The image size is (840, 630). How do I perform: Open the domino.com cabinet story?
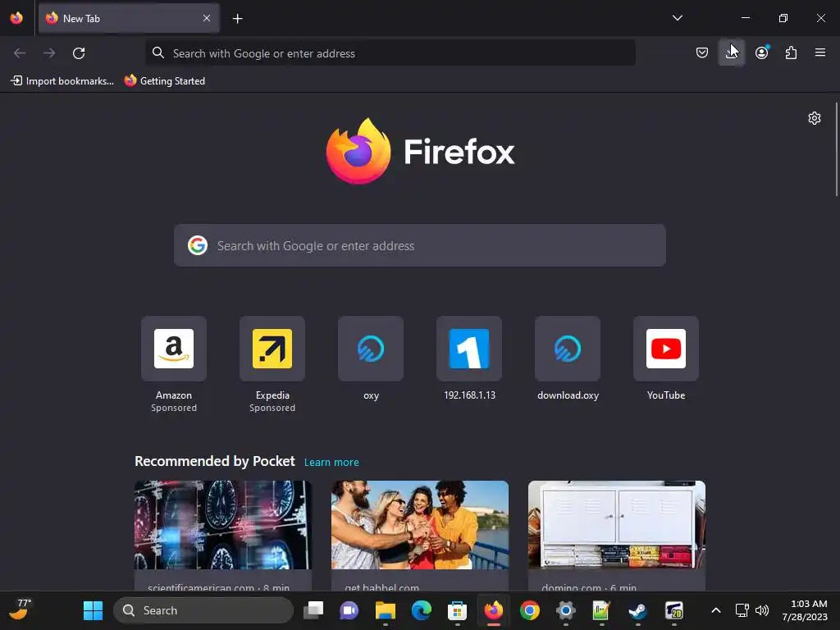[617, 536]
